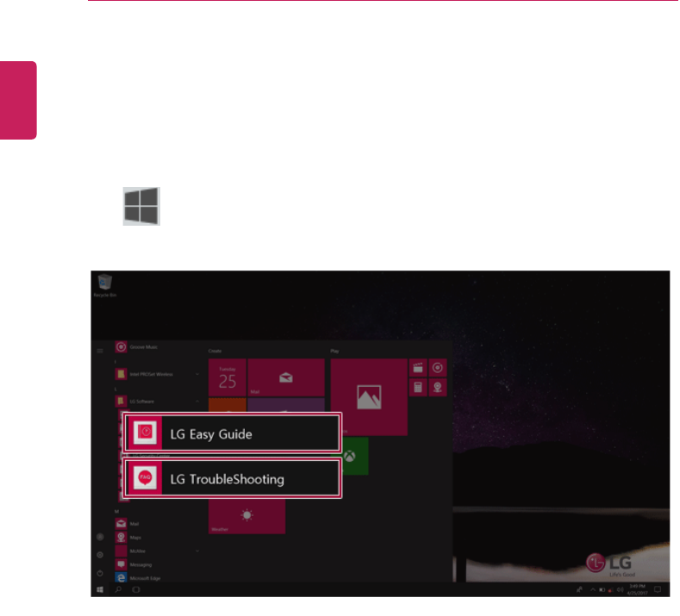Open Groove Music from app list
The width and height of the screenshot is (680, 616).
point(137,347)
